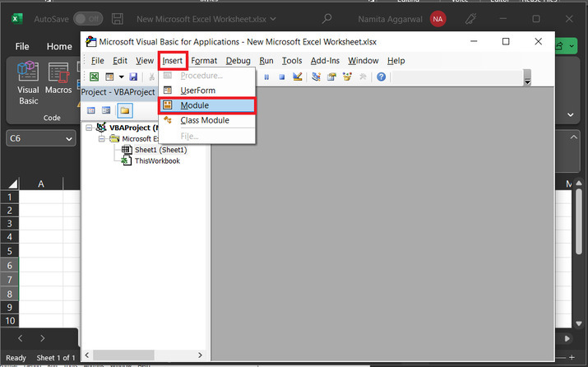This screenshot has width=588, height=367.
Task: Click the UserForm icon in Insert menu
Action: pyautogui.click(x=168, y=90)
